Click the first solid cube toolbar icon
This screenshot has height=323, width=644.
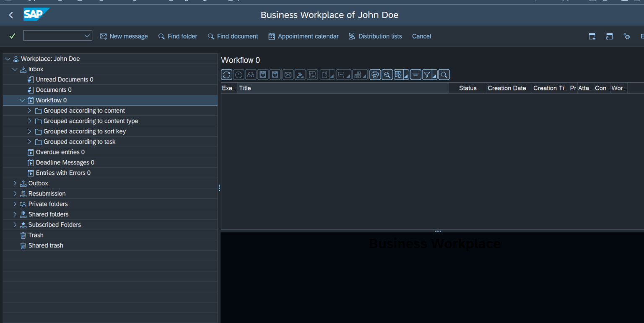pos(263,75)
